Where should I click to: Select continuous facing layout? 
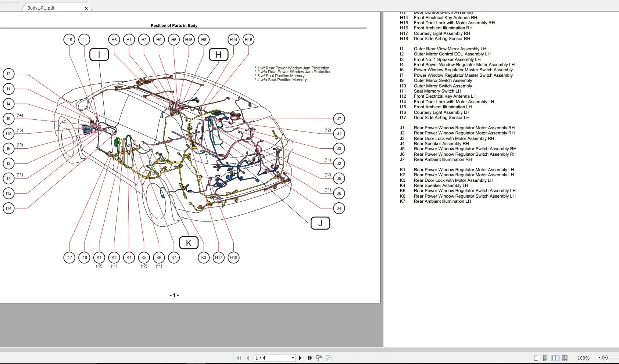565,358
